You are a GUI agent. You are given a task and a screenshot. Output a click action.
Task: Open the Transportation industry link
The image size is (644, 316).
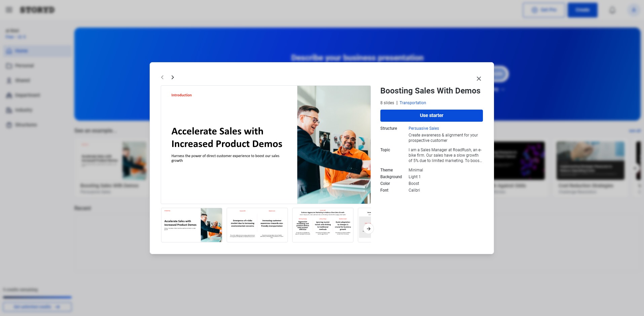[413, 103]
